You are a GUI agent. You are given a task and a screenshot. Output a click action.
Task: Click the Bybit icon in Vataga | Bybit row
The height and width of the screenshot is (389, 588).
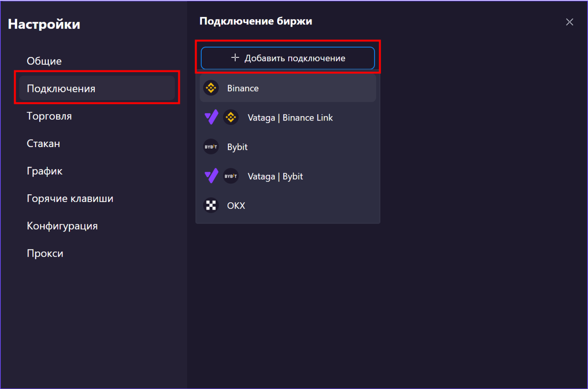coord(231,176)
